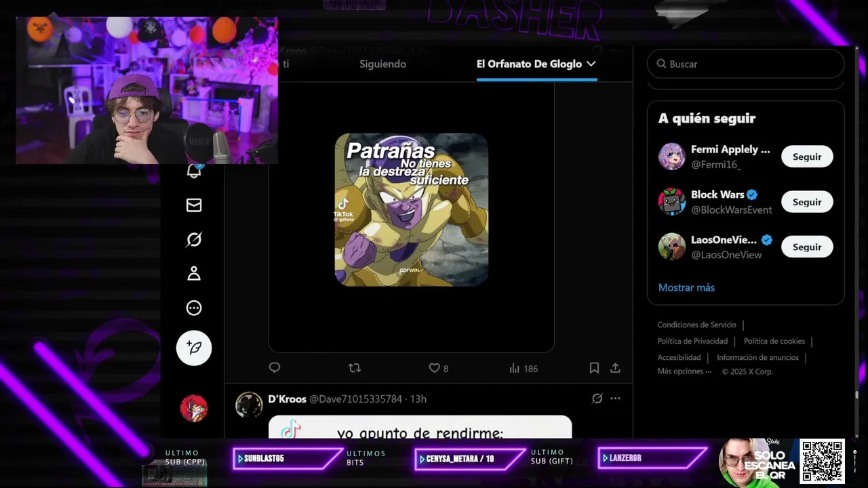Click Fermi Applely name in suggestions

[730, 149]
